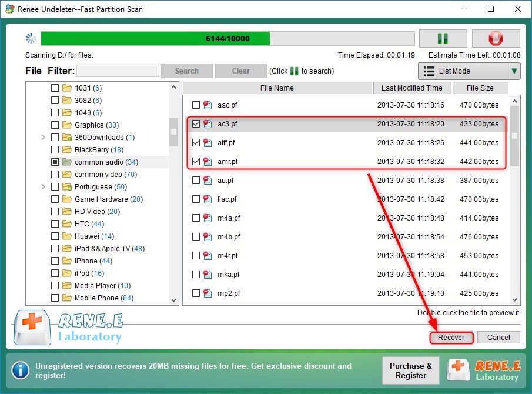Expand the Portuguese tree node
The width and height of the screenshot is (532, 394).
click(x=43, y=186)
